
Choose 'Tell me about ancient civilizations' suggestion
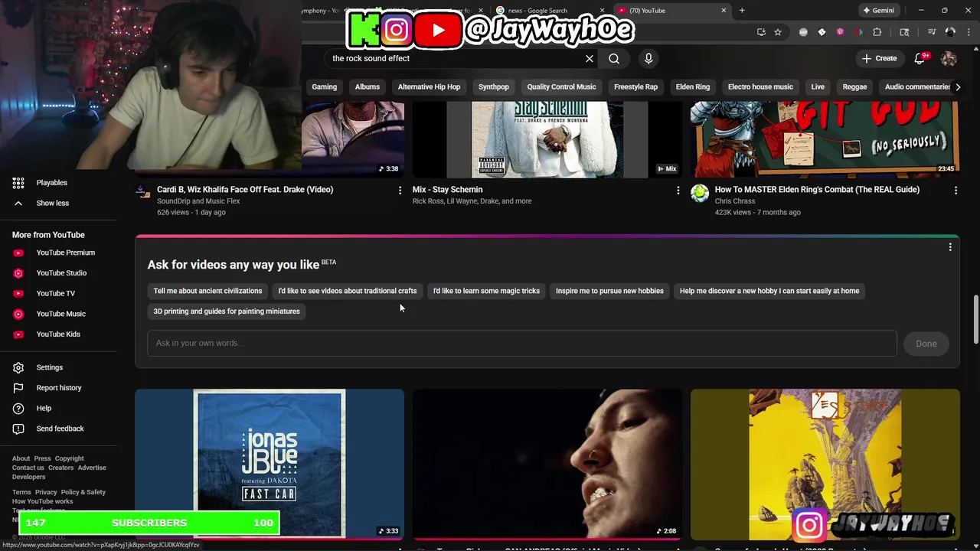[207, 291]
